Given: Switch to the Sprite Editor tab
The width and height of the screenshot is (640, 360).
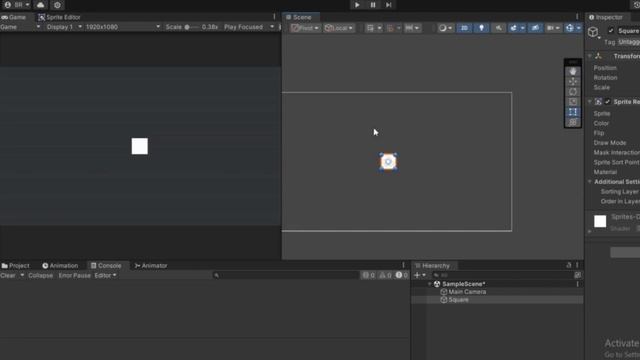Looking at the screenshot, I should click(59, 17).
